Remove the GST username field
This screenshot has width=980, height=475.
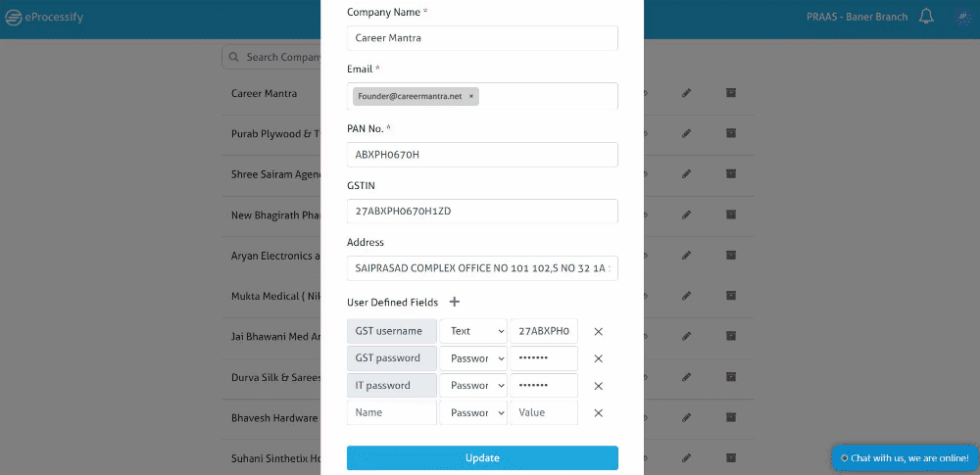point(598,331)
